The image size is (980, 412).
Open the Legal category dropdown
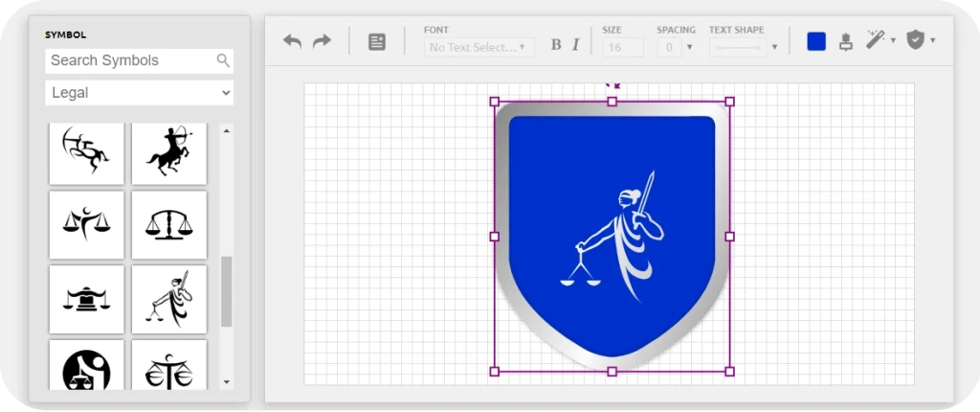[139, 93]
